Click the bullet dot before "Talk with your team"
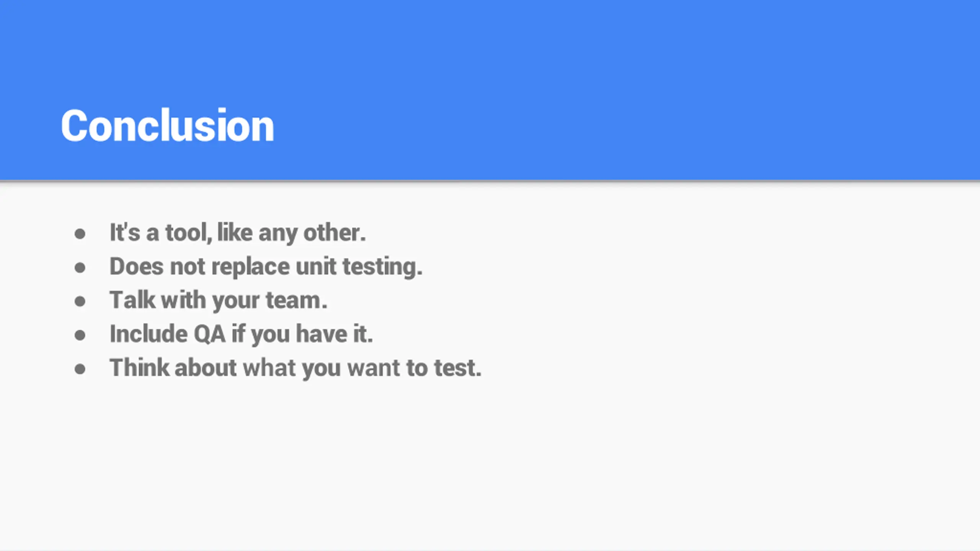 point(80,301)
